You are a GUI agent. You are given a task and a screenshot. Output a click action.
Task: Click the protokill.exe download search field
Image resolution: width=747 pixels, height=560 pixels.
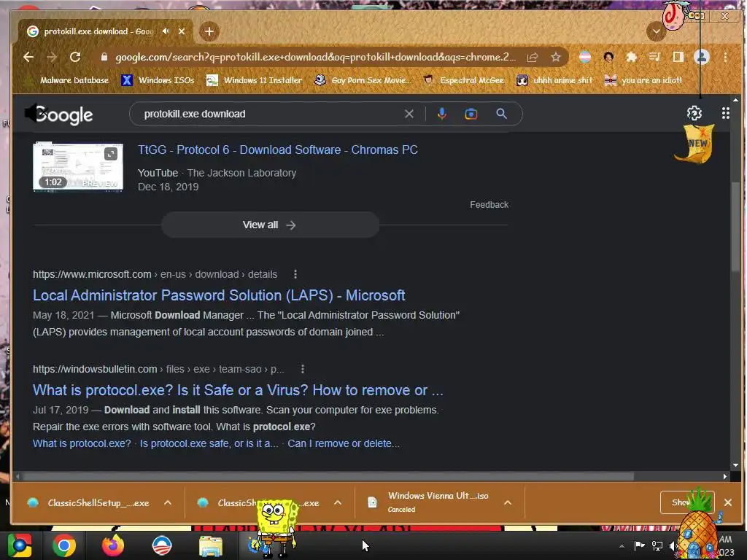(271, 114)
